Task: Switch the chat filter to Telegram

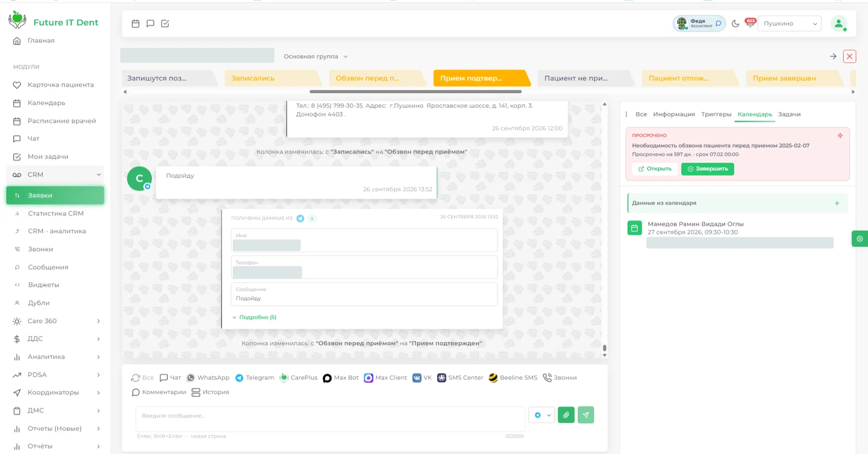Action: point(255,378)
